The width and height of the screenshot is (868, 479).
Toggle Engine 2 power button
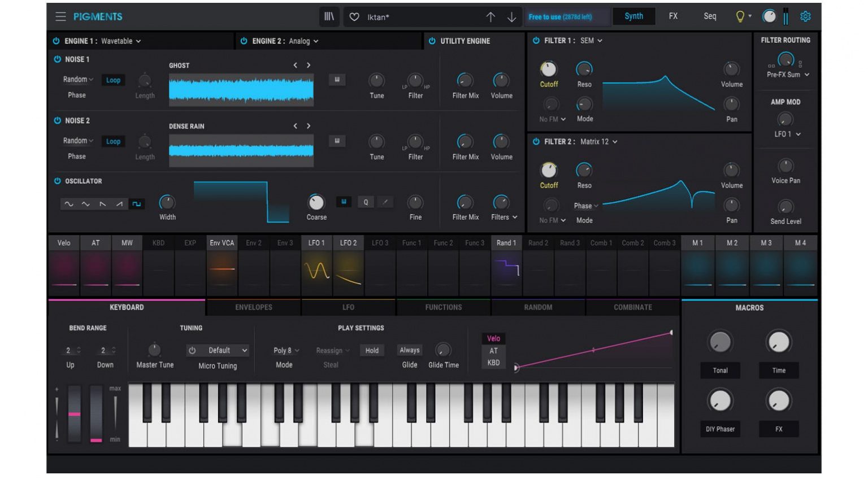(244, 41)
